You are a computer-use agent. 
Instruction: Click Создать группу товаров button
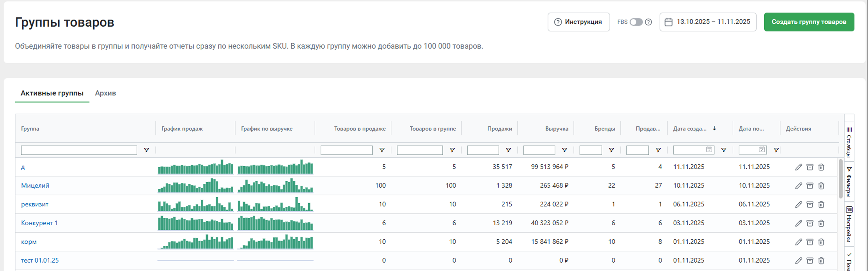point(809,22)
